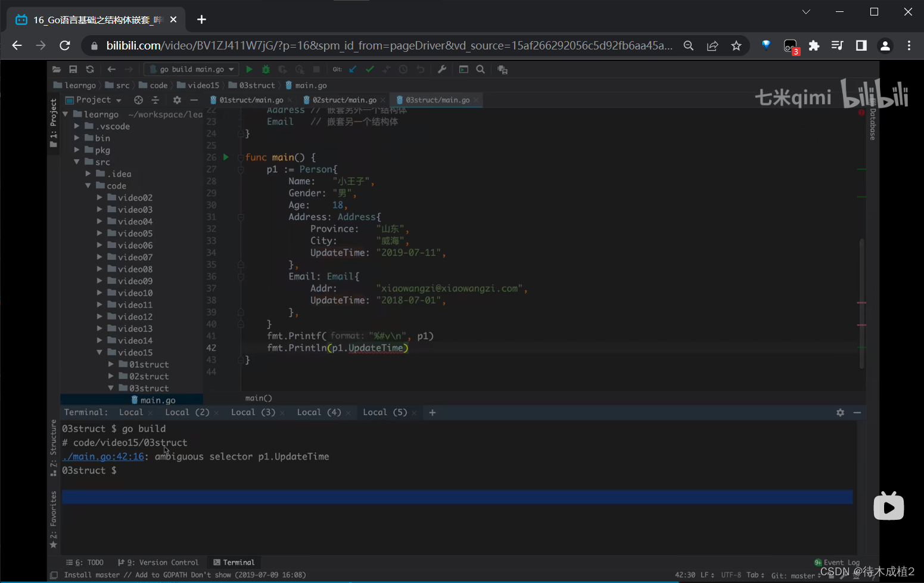Bookmark the page with the star icon
This screenshot has height=583, width=924.
pos(736,46)
